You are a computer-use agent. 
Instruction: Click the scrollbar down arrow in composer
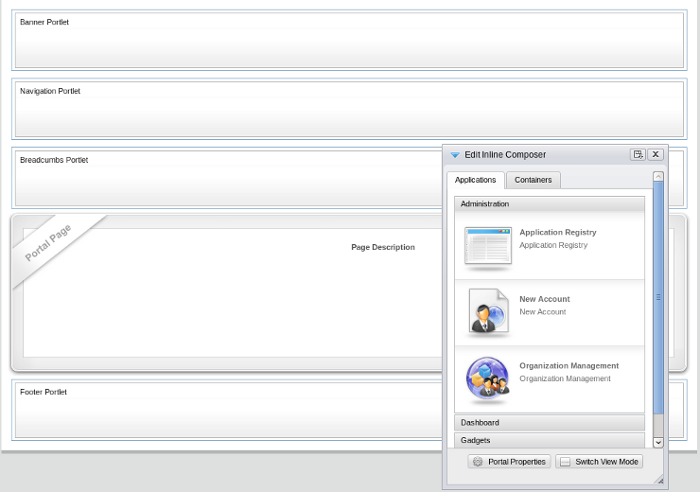(658, 442)
